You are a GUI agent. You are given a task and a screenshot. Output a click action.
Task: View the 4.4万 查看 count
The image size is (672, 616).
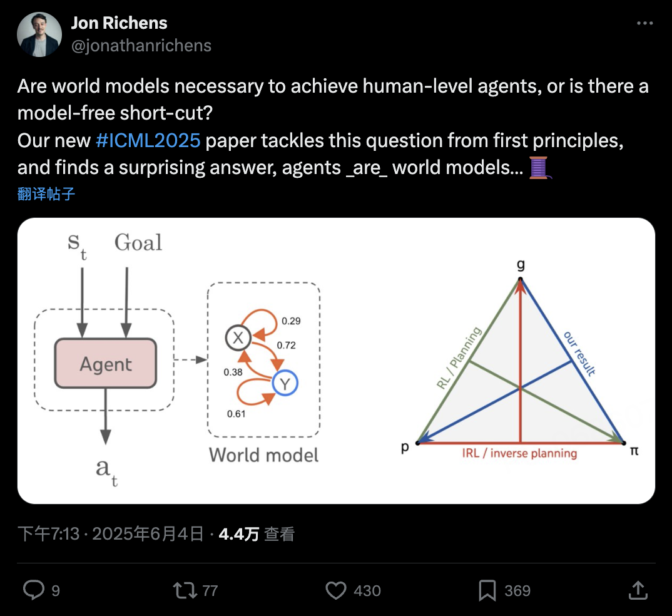[257, 534]
